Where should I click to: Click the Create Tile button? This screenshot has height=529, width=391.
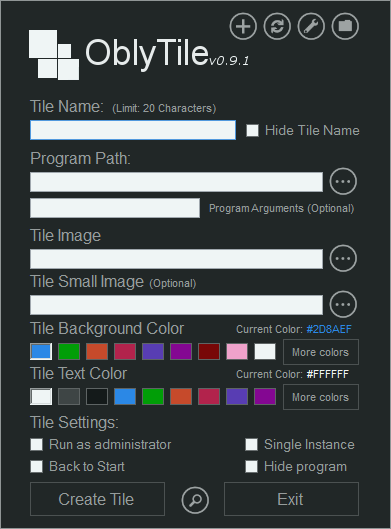pyautogui.click(x=97, y=499)
